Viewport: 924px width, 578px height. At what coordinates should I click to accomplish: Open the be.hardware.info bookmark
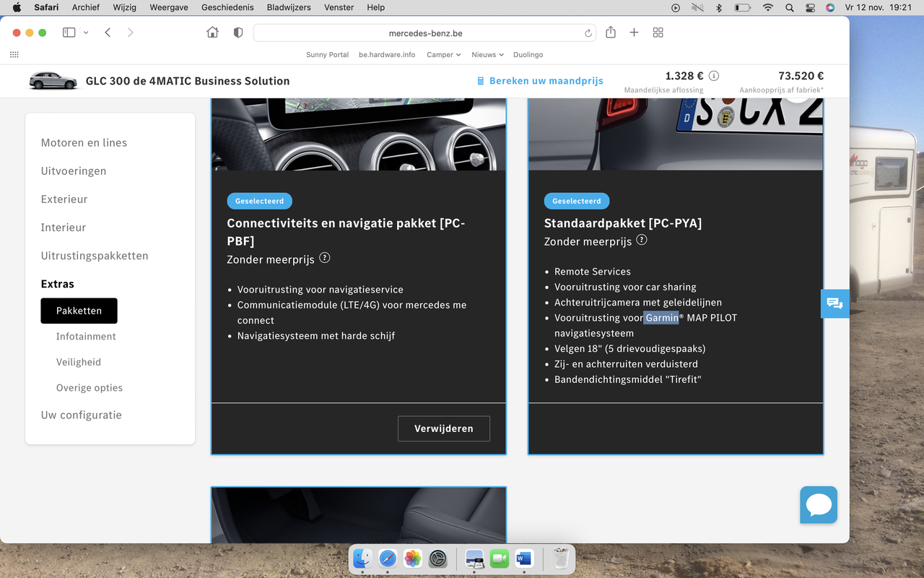(387, 55)
